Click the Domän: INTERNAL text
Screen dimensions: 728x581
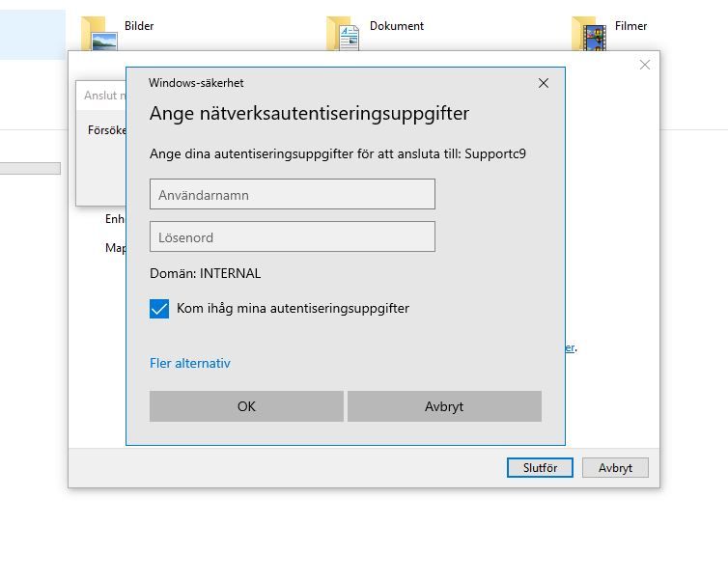(x=206, y=273)
